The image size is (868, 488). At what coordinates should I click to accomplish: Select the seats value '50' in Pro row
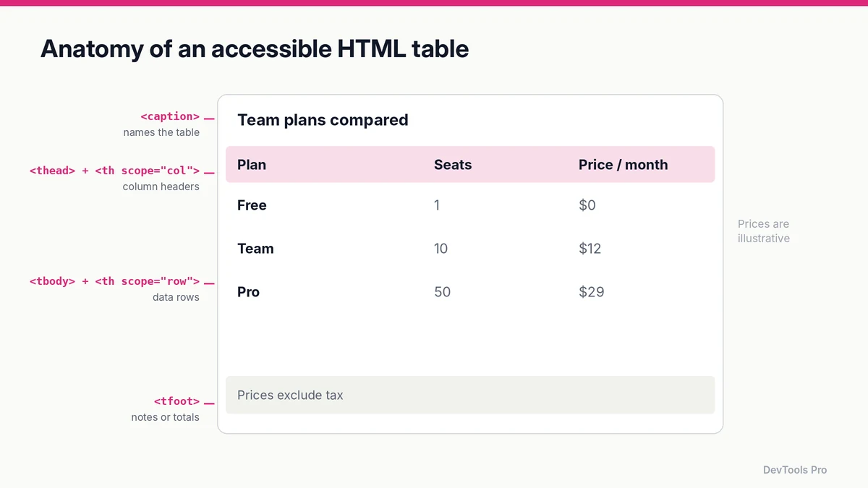(442, 292)
